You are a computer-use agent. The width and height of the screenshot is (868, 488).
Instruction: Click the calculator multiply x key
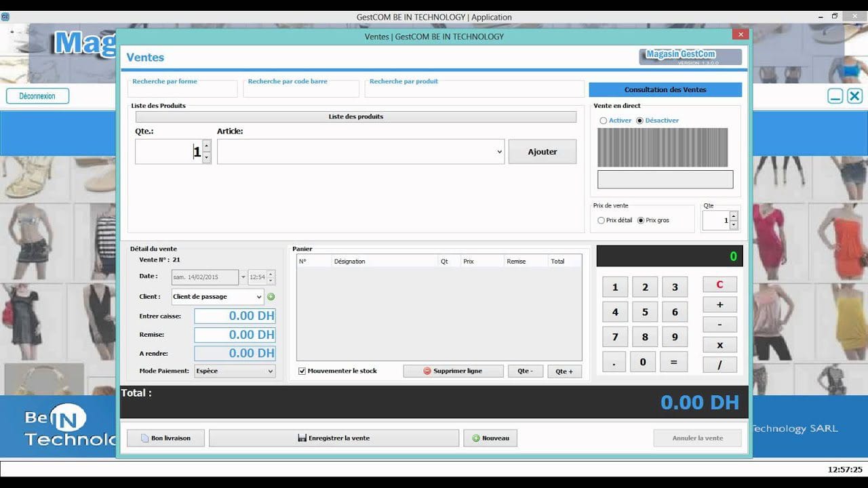coord(719,345)
